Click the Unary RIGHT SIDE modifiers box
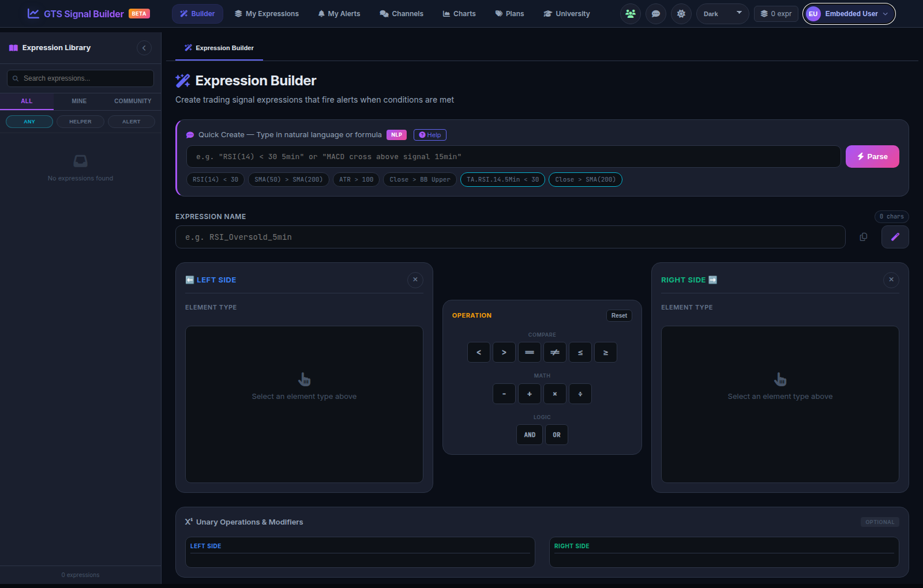The width and height of the screenshot is (923, 588). 724,552
